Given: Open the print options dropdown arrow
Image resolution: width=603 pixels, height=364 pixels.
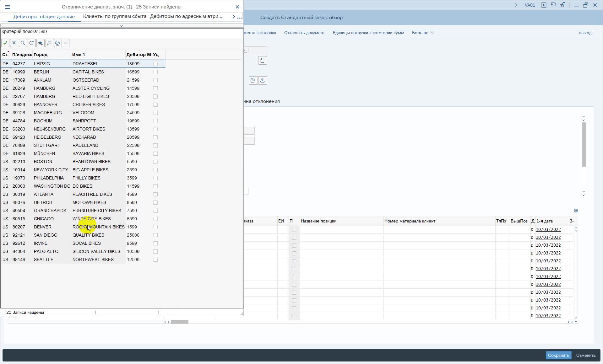Looking at the screenshot, I should coord(66,43).
